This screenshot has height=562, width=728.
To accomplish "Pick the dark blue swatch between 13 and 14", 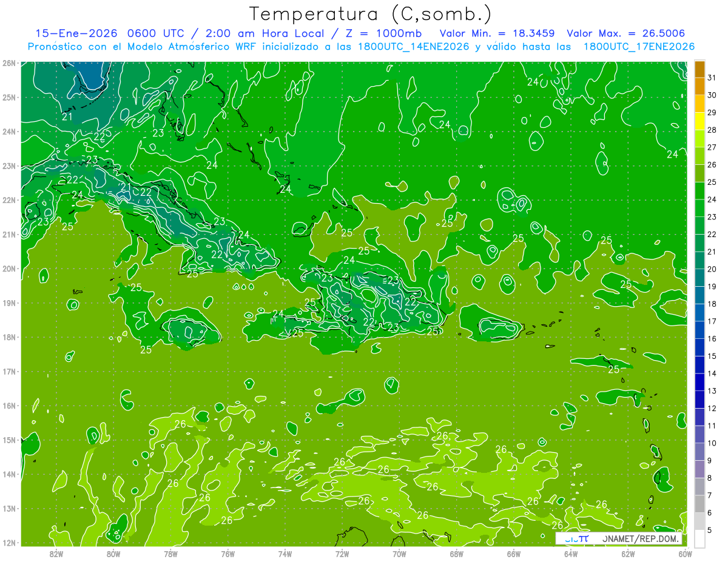I will 699,383.
